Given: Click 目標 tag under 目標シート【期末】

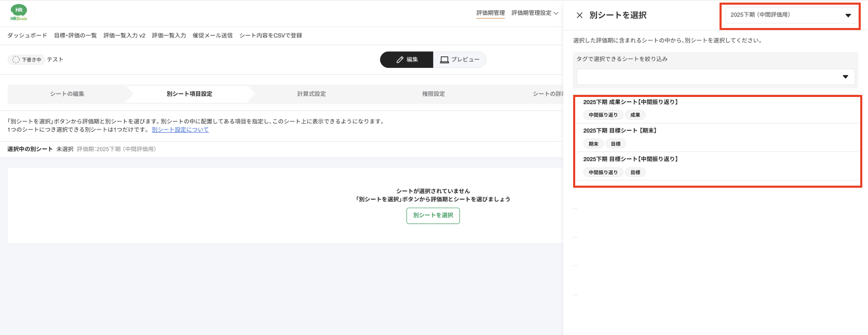Looking at the screenshot, I should (x=616, y=144).
